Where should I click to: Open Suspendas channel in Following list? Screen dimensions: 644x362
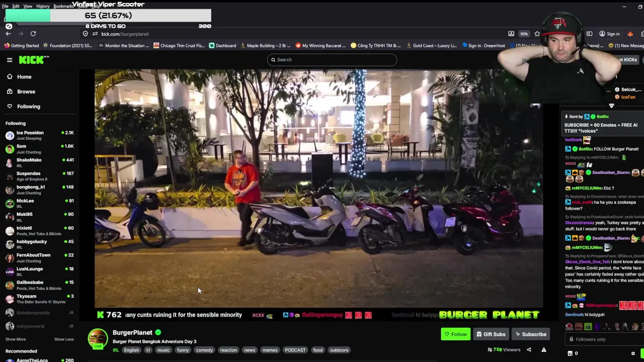pos(39,176)
